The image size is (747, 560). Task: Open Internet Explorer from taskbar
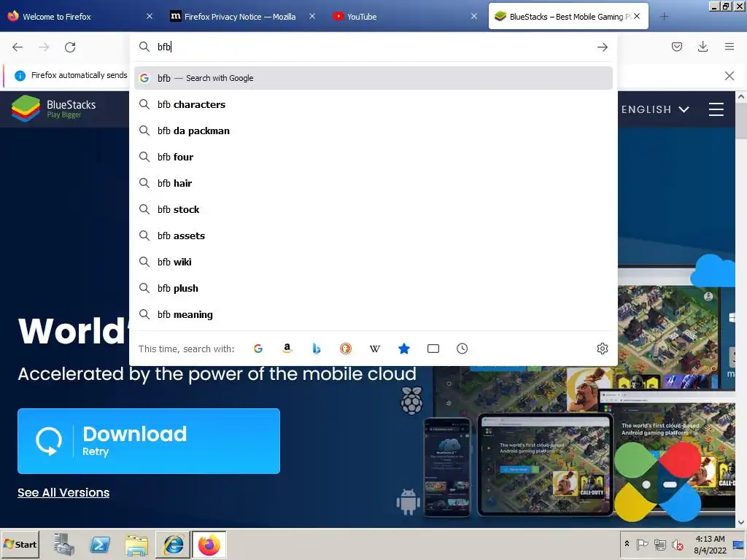coord(173,544)
